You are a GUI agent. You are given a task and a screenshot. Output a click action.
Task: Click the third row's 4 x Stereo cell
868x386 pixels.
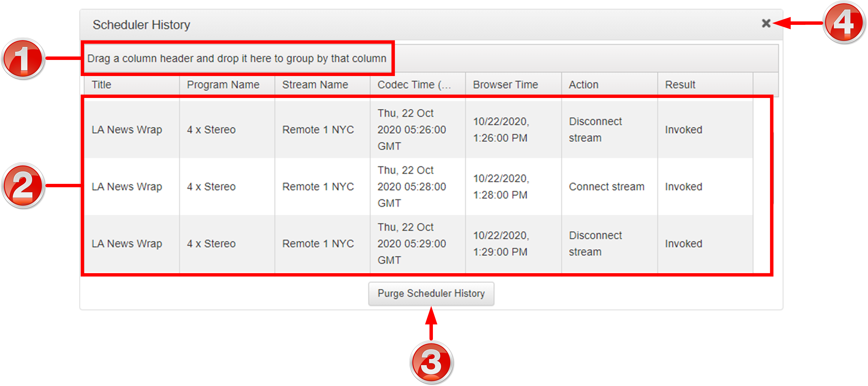coord(211,244)
